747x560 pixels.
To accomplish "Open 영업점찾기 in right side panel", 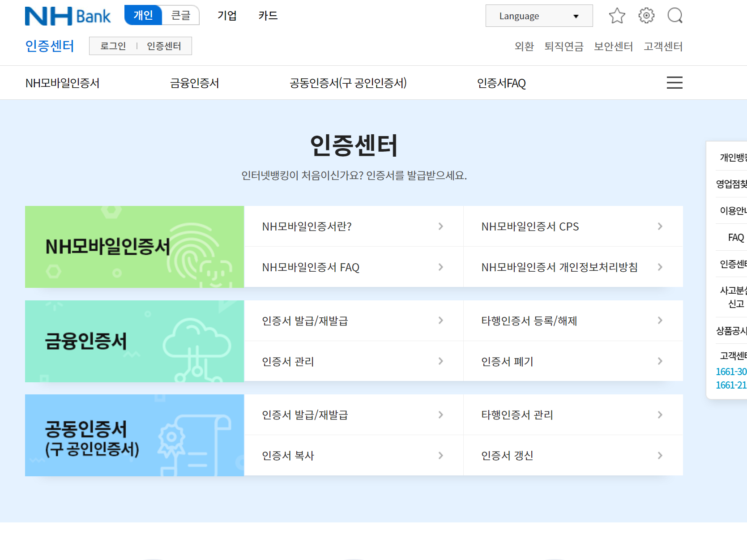I will click(x=731, y=184).
